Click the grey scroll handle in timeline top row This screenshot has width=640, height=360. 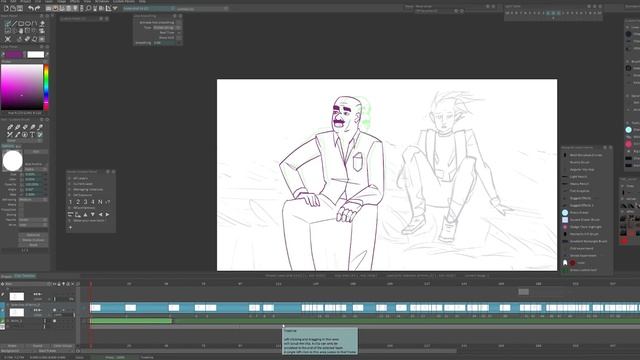point(524,291)
